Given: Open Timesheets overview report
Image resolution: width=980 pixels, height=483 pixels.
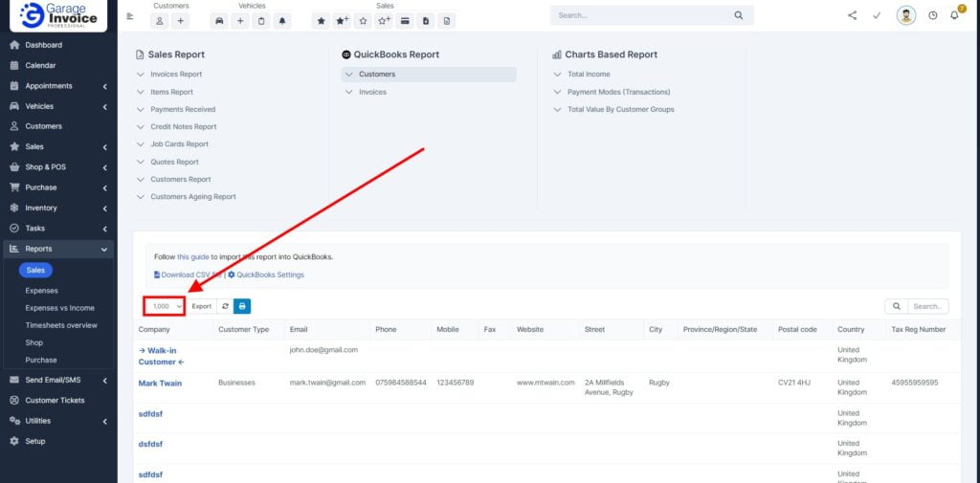Looking at the screenshot, I should click(61, 325).
